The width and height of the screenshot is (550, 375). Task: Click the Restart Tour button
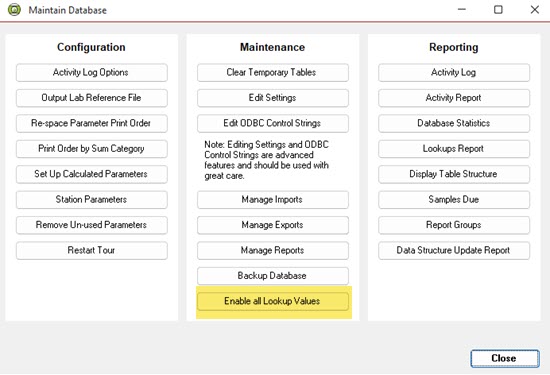[92, 250]
